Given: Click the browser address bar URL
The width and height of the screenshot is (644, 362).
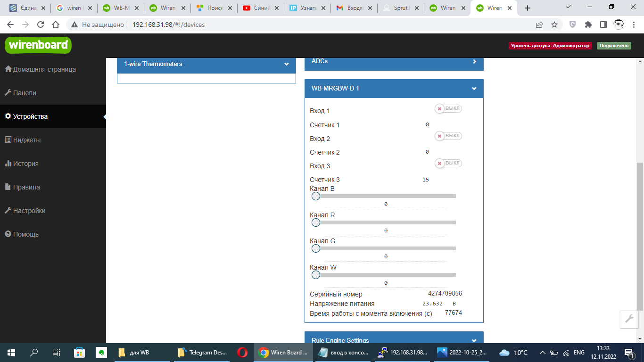Looking at the screenshot, I should coord(168,25).
